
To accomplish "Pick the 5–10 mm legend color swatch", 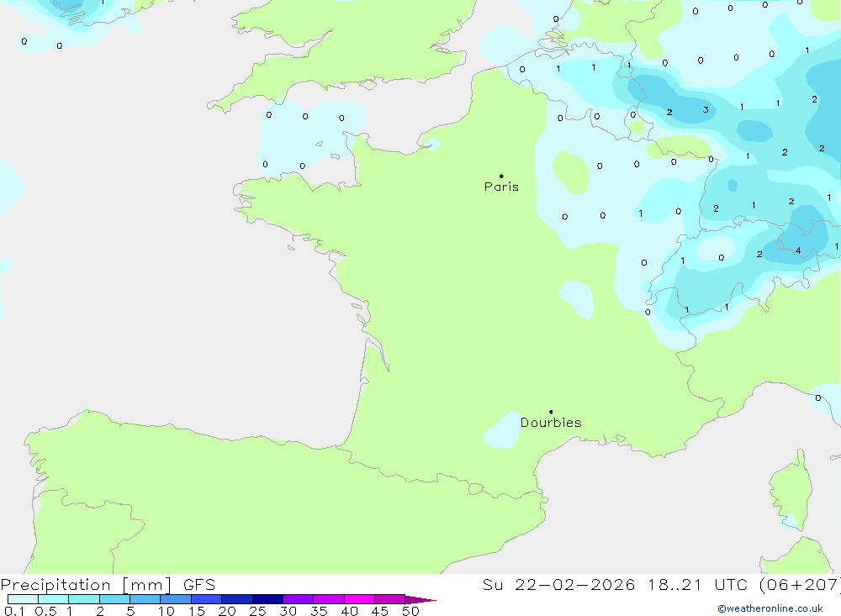I will point(145,599).
